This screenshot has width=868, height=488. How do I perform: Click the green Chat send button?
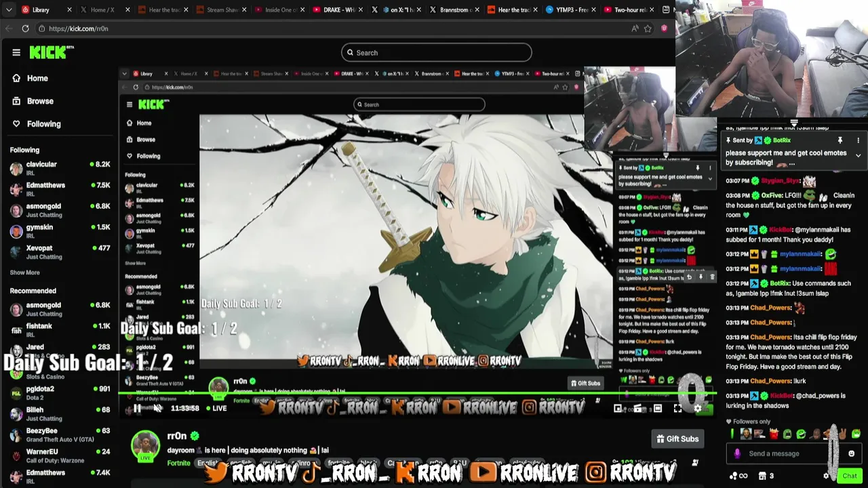(850, 476)
